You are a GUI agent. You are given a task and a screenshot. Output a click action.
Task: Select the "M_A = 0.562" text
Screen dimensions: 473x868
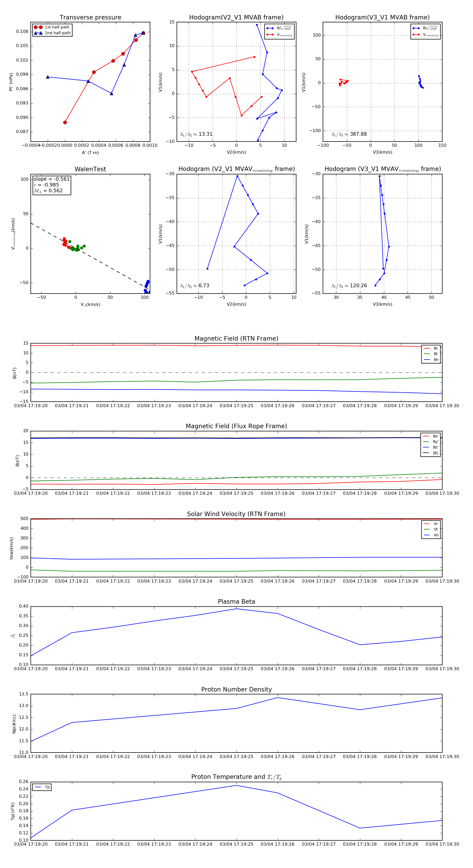coord(48,191)
